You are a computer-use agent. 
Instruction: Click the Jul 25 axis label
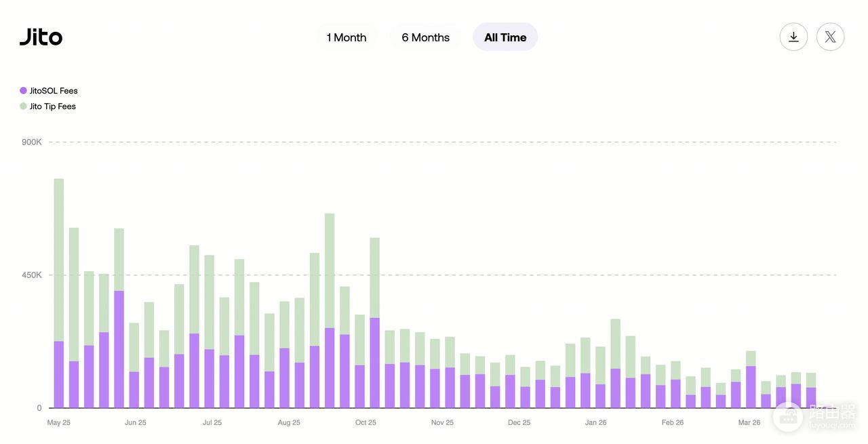coord(212,422)
